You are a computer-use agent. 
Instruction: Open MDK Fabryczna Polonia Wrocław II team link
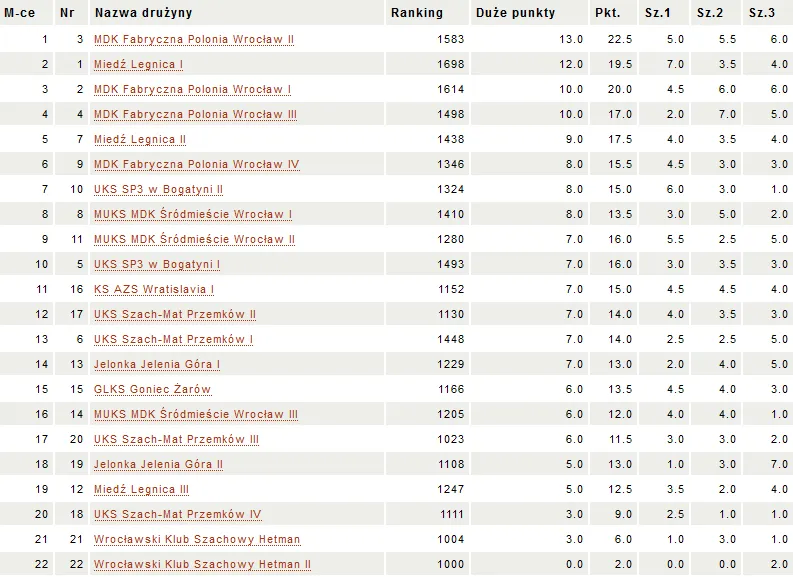pos(193,40)
